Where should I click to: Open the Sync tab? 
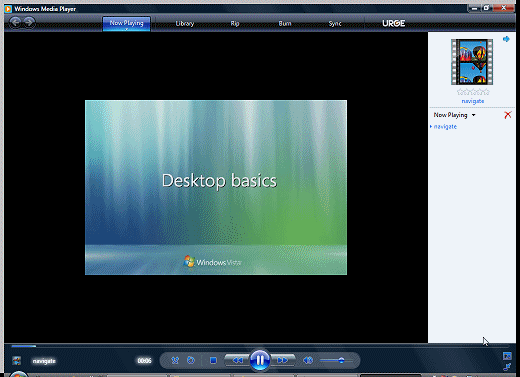click(335, 24)
